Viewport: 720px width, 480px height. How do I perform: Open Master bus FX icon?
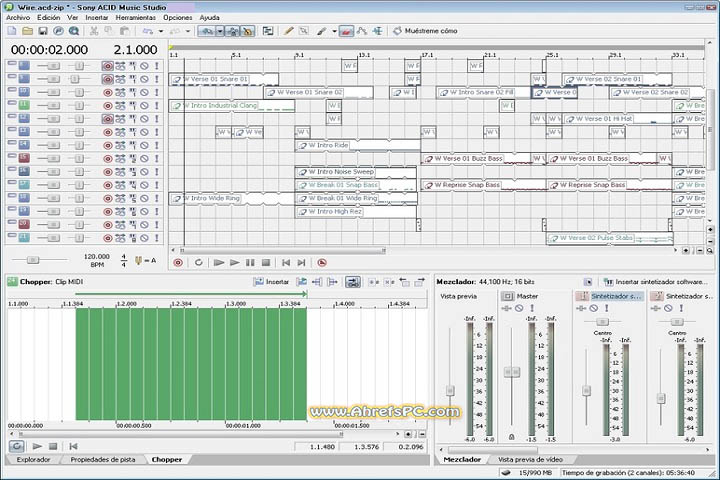coord(506,308)
